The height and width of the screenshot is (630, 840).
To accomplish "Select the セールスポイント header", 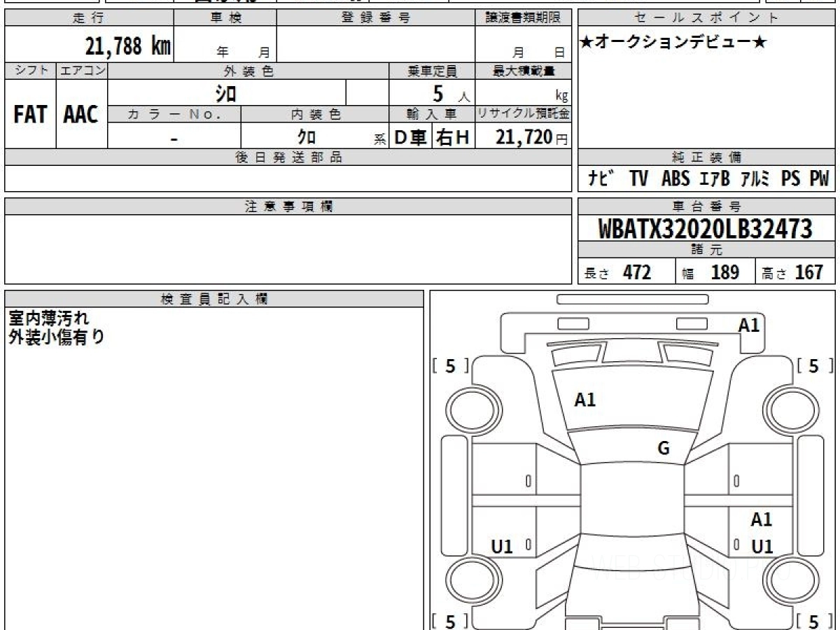I will pos(707,18).
